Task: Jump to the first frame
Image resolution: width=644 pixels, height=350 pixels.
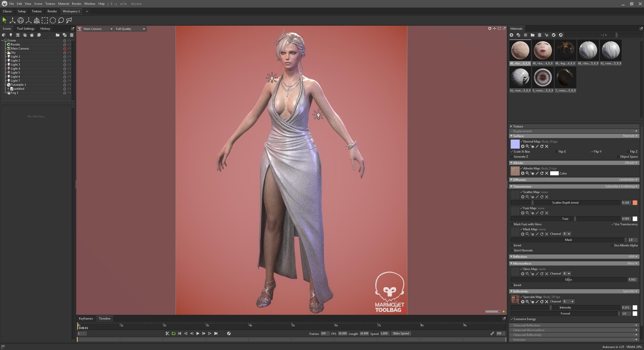Action: [x=180, y=333]
